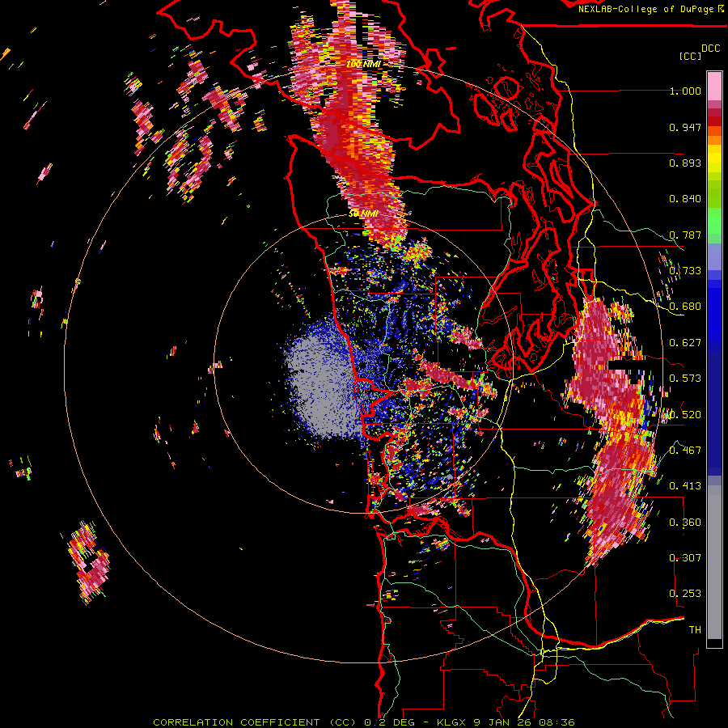Image resolution: width=728 pixels, height=728 pixels.
Task: Pick the bright green color in the scale bar
Action: pyautogui.click(x=714, y=221)
